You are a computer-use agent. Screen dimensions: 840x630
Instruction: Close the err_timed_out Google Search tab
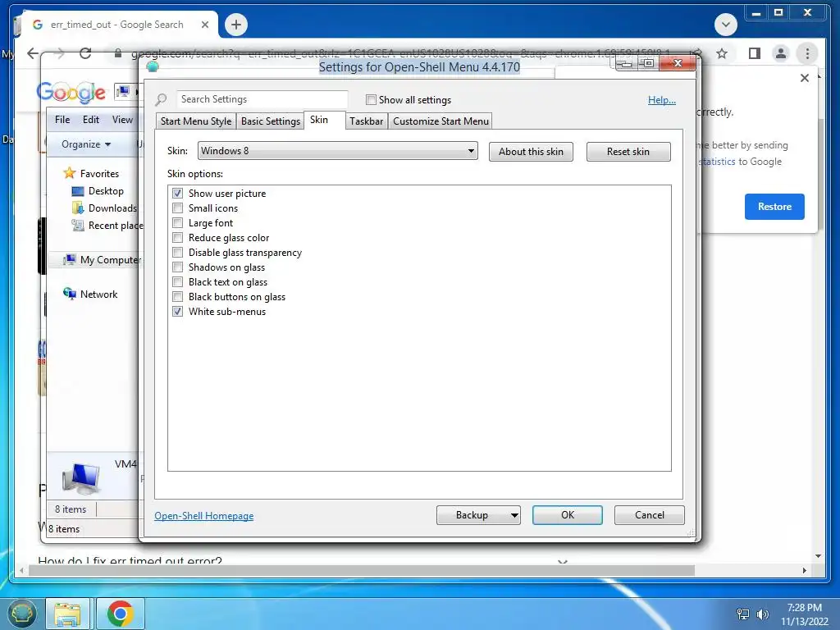click(204, 25)
